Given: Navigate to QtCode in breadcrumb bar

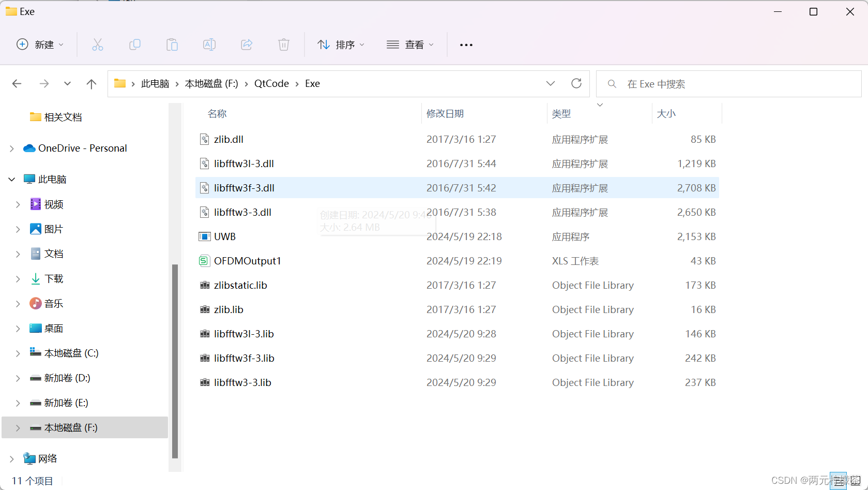Looking at the screenshot, I should (271, 83).
